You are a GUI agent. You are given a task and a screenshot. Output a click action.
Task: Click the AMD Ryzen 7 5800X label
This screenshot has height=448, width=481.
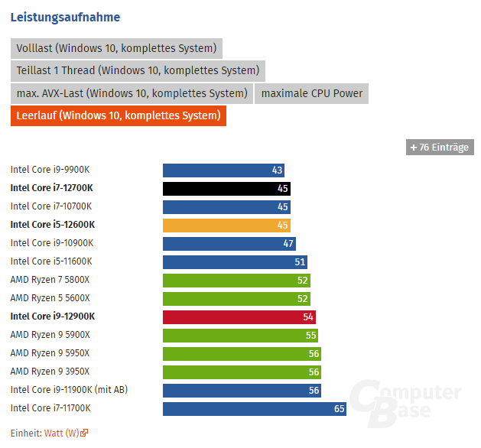point(50,280)
